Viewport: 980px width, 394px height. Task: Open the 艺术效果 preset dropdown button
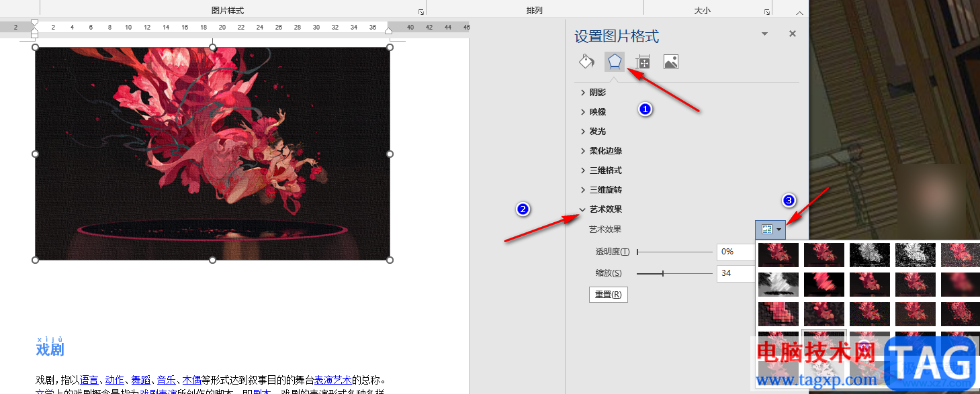pos(770,230)
